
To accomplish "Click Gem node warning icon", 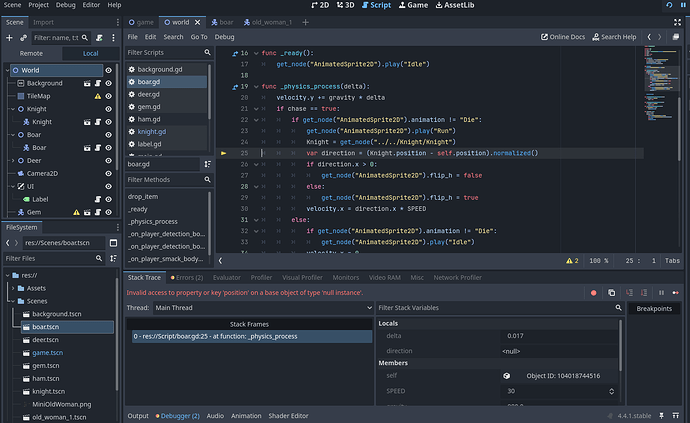I will [76, 212].
